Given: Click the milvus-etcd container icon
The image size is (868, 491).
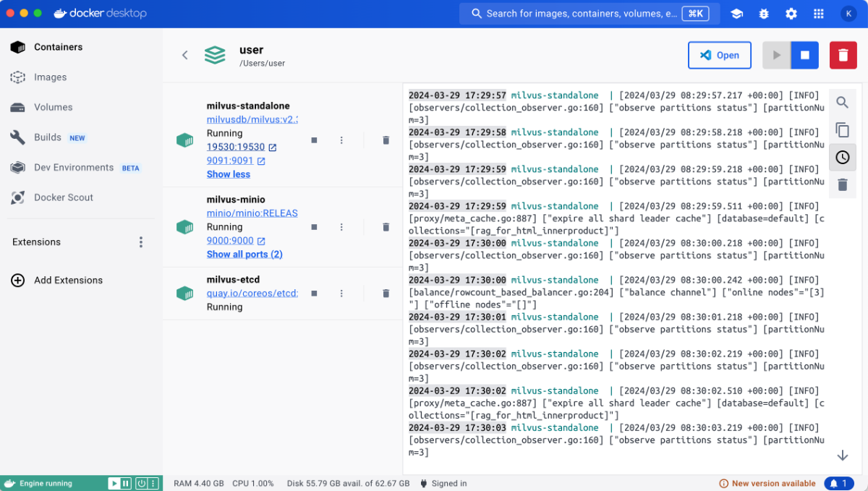Looking at the screenshot, I should click(185, 294).
